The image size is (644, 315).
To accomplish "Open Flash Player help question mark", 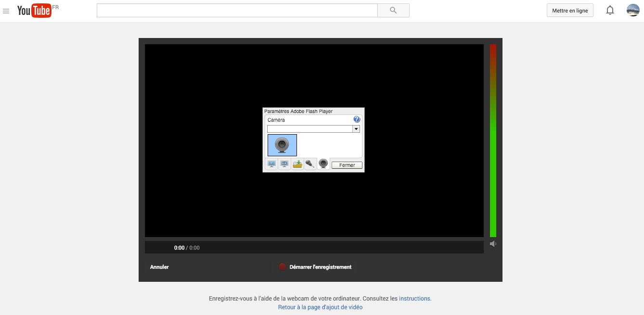I will point(357,119).
